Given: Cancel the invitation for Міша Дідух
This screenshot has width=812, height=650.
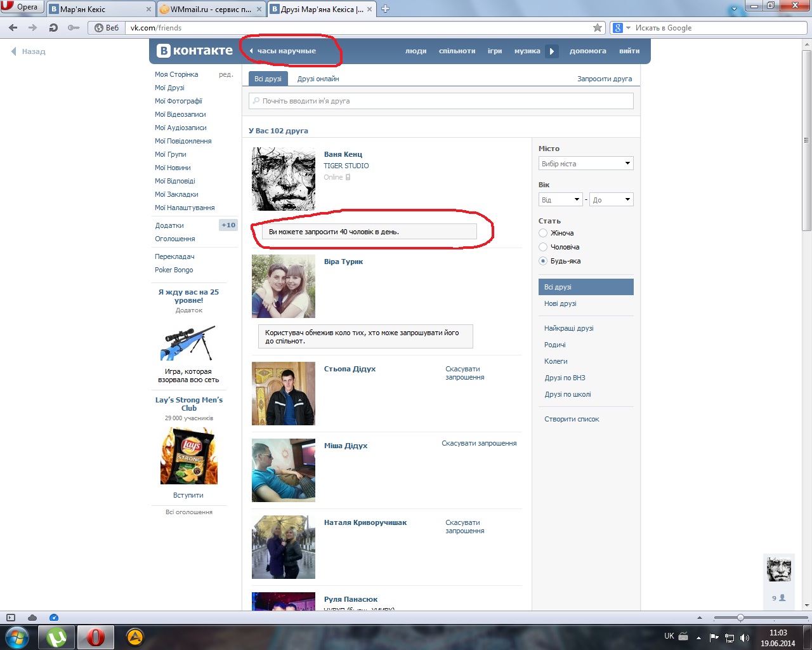Looking at the screenshot, I should point(479,443).
